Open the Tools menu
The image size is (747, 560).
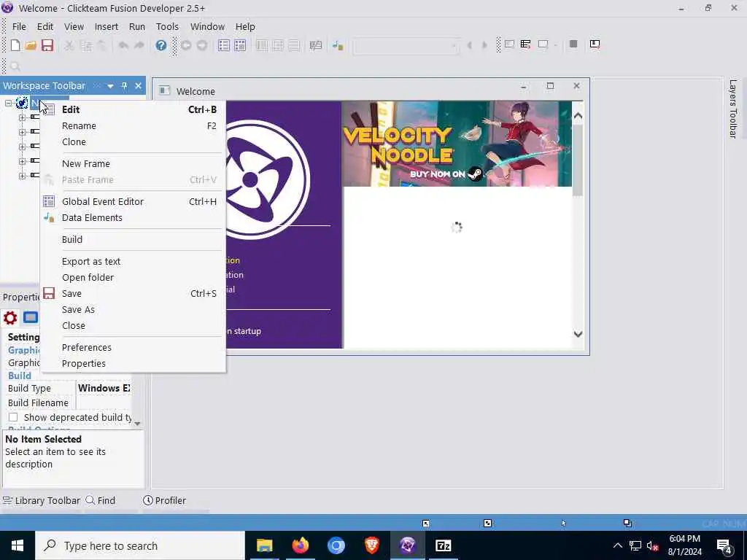coord(167,27)
